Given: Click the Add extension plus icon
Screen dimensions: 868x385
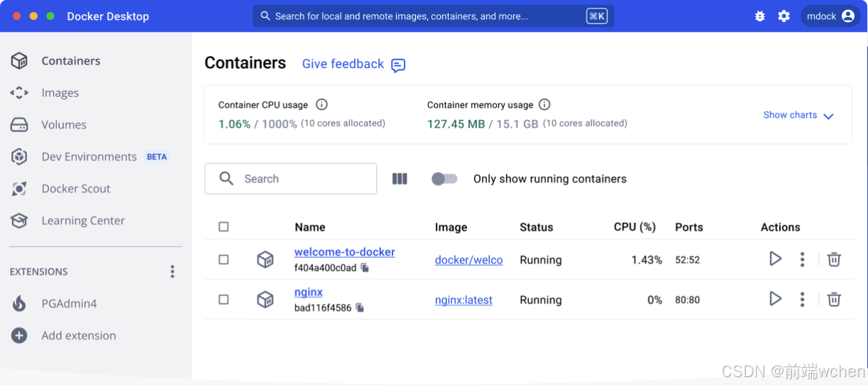Looking at the screenshot, I should [19, 336].
